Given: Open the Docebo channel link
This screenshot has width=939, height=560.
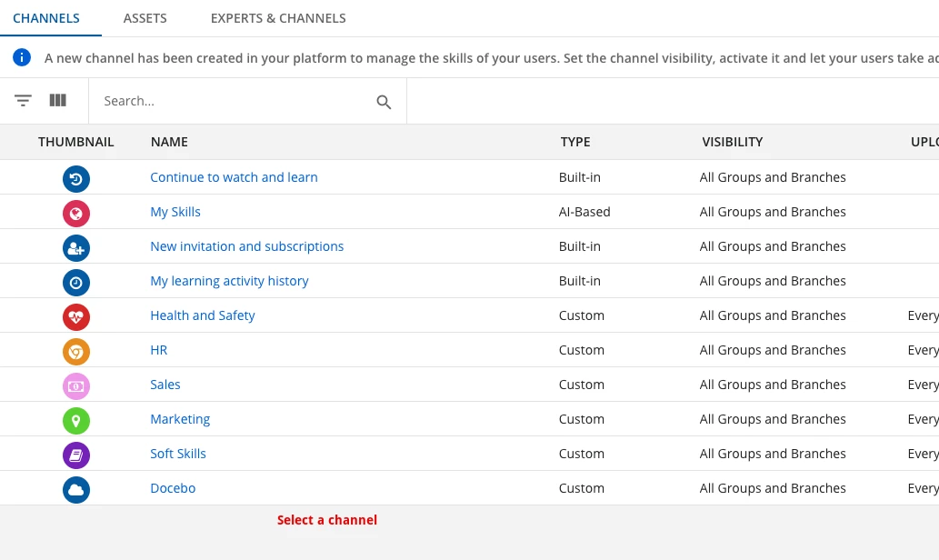Looking at the screenshot, I should click(x=173, y=488).
